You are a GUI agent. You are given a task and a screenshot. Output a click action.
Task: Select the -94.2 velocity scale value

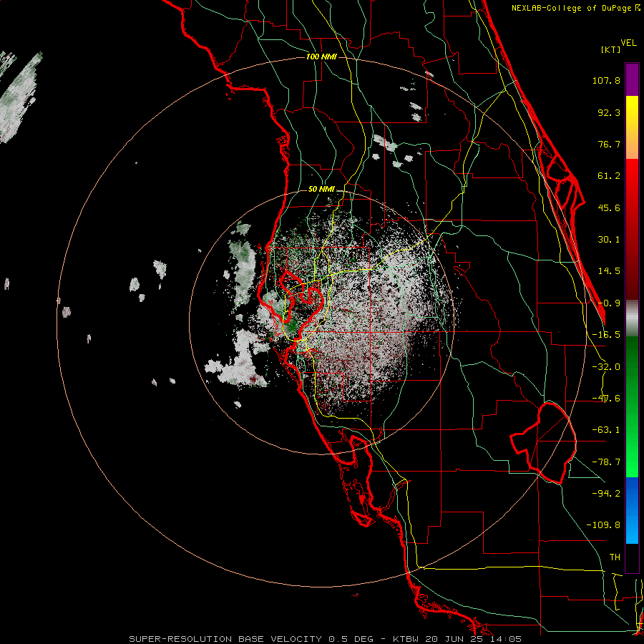tap(606, 493)
